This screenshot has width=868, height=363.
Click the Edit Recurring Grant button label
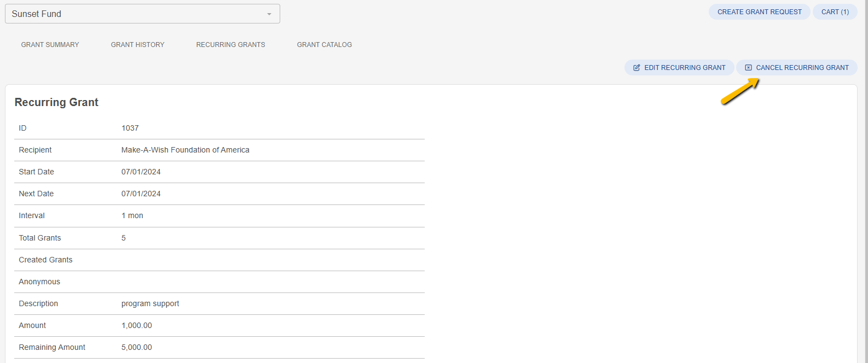pyautogui.click(x=685, y=68)
